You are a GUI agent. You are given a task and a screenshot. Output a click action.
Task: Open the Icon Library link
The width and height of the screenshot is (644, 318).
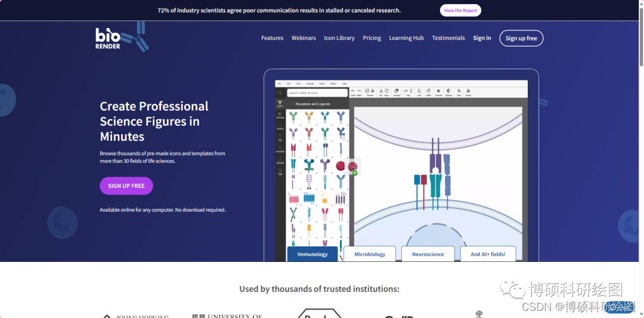coord(339,38)
